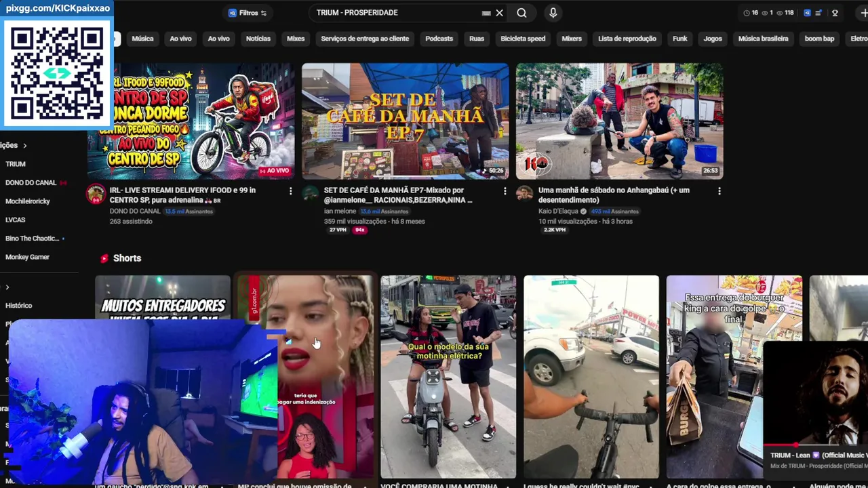Open the TRIUM - Lean miniplayer video
The height and width of the screenshot is (488, 868).
click(x=816, y=393)
